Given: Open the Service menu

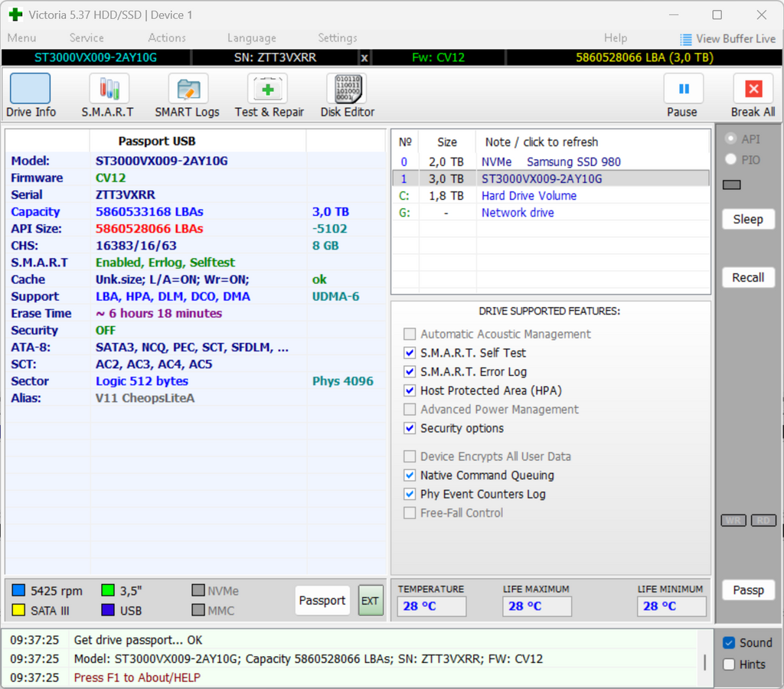Looking at the screenshot, I should coord(87,38).
